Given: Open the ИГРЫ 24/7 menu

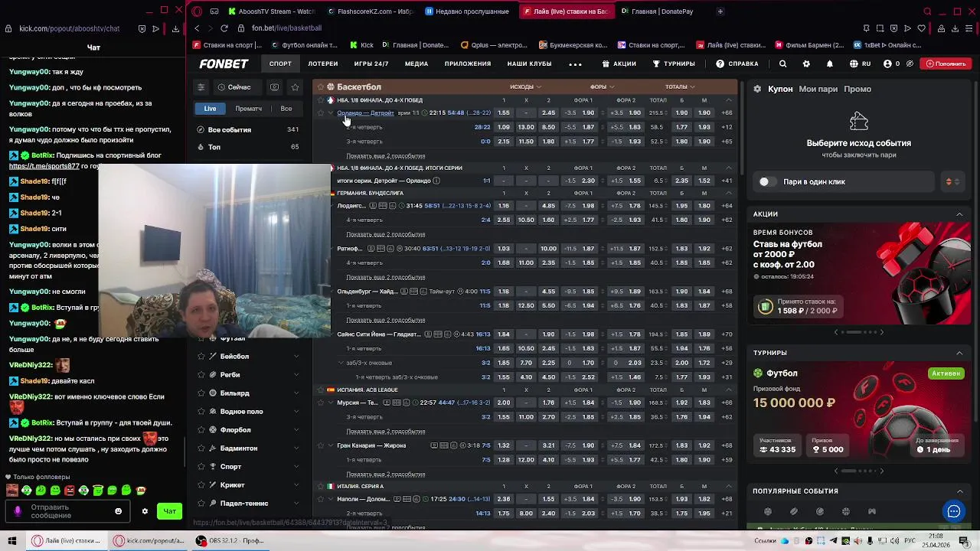Looking at the screenshot, I should click(371, 64).
